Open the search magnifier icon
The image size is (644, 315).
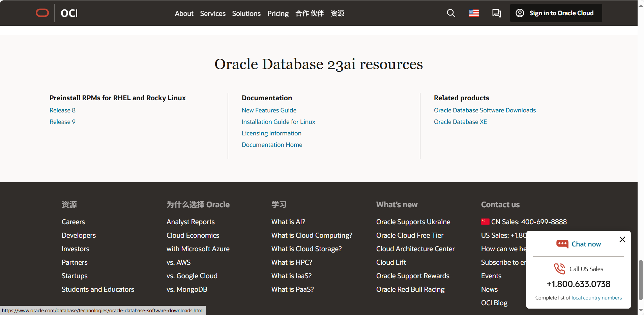(x=451, y=13)
